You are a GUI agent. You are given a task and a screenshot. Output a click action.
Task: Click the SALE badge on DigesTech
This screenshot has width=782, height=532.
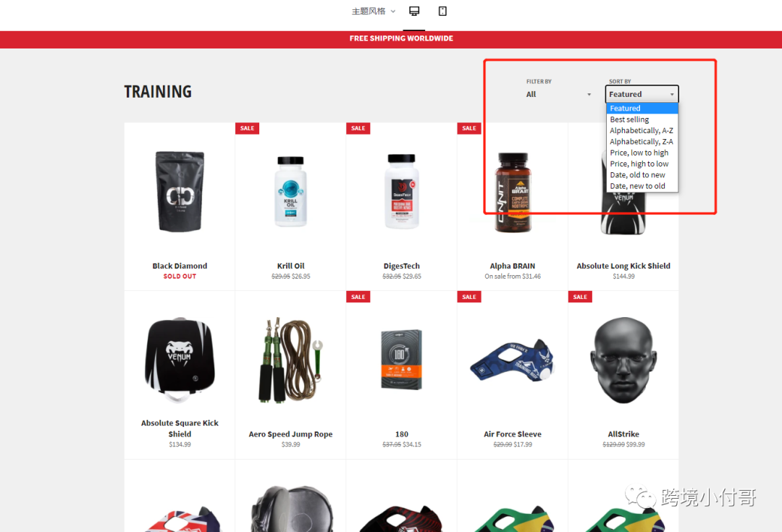(358, 128)
